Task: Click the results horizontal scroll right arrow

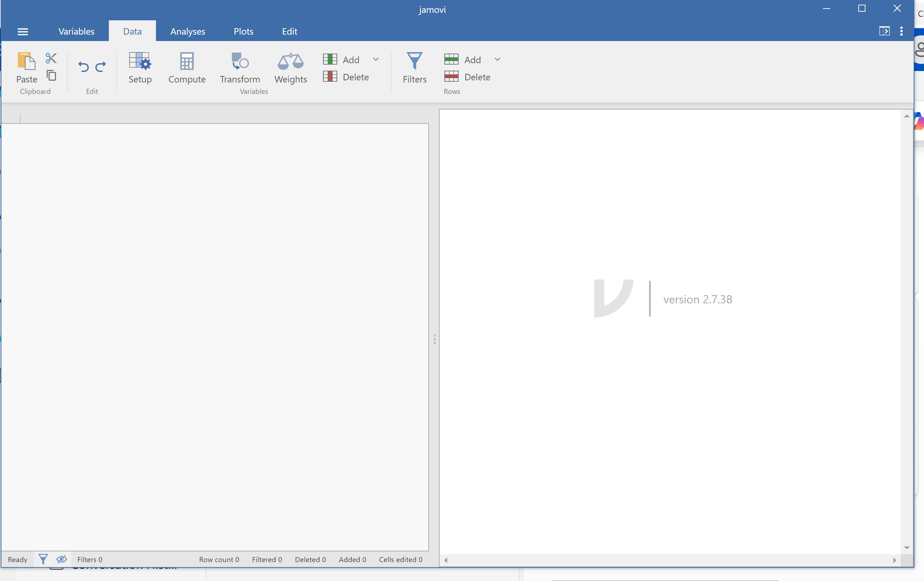Action: [x=894, y=560]
